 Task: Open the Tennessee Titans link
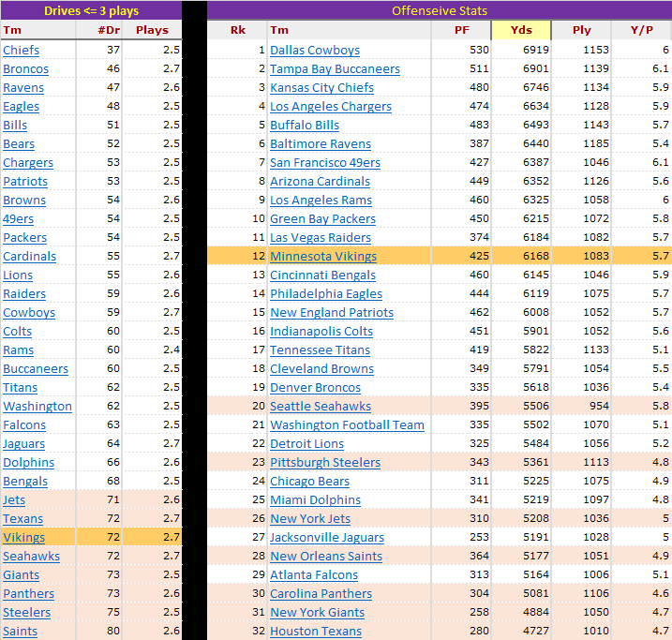coord(321,350)
